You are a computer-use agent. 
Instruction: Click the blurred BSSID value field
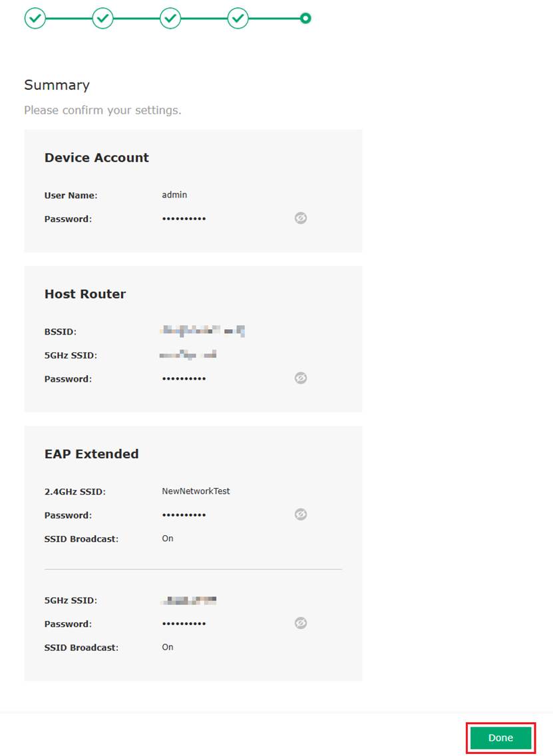point(202,330)
